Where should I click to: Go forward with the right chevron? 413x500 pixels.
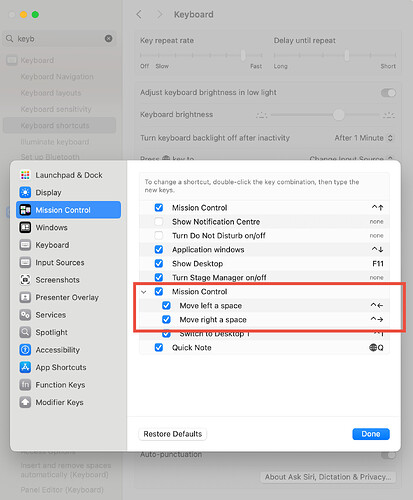coord(160,14)
